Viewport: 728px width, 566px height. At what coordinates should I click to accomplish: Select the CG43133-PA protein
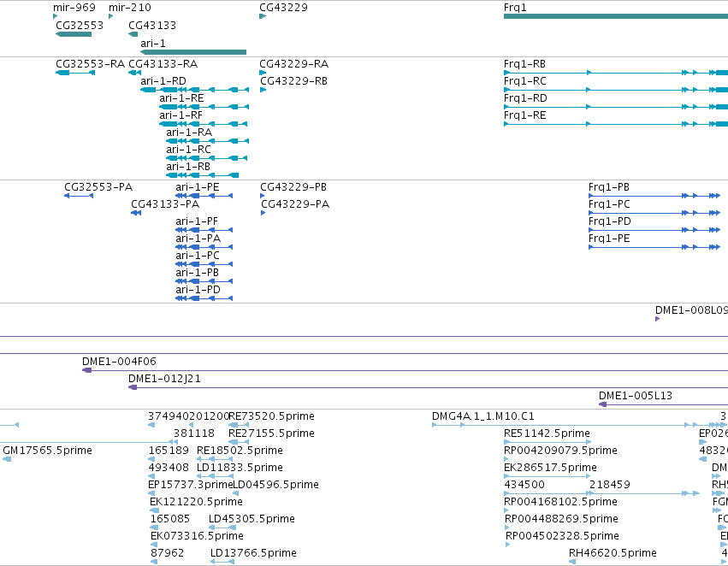click(x=136, y=213)
